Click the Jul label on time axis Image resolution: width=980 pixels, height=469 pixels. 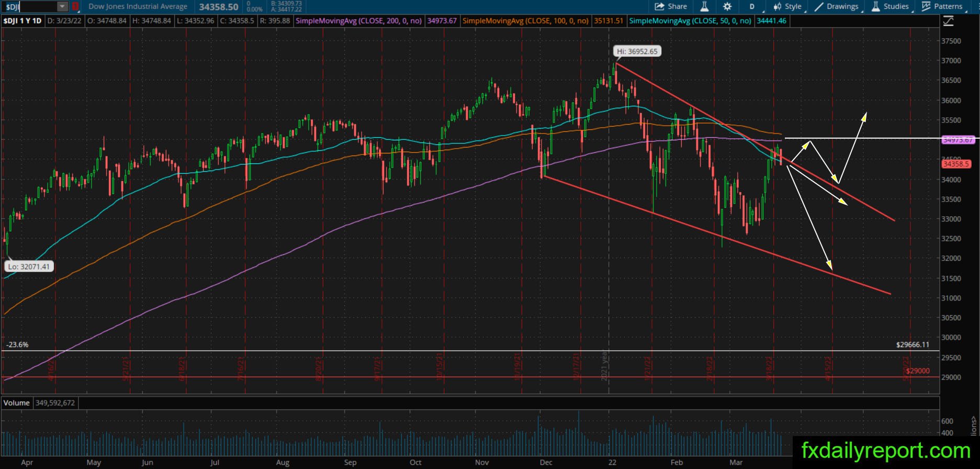coord(215,463)
